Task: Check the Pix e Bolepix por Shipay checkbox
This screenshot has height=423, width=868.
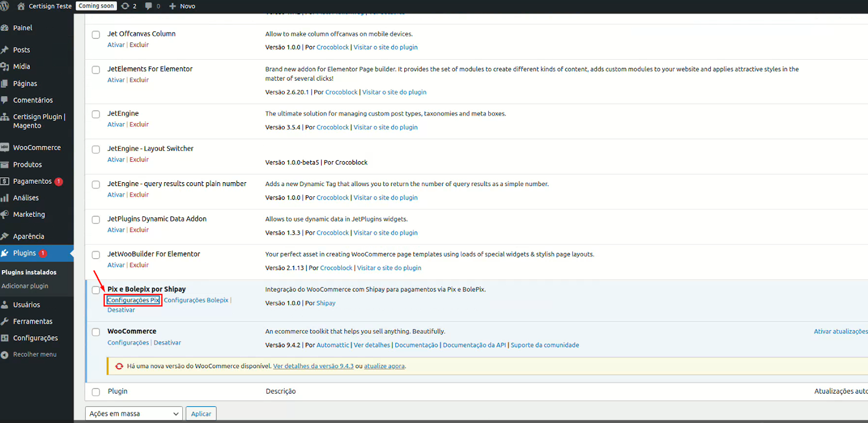Action: [x=96, y=290]
